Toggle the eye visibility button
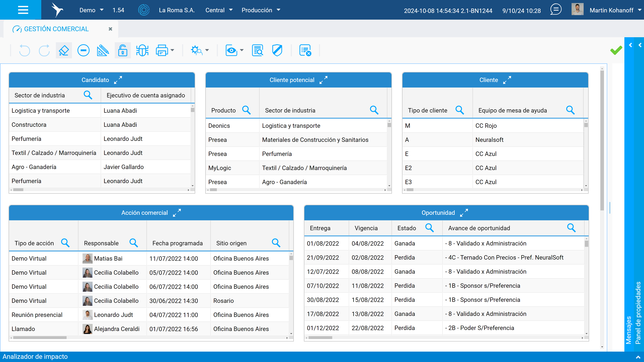Viewport: 644px width, 362px height. [x=231, y=50]
